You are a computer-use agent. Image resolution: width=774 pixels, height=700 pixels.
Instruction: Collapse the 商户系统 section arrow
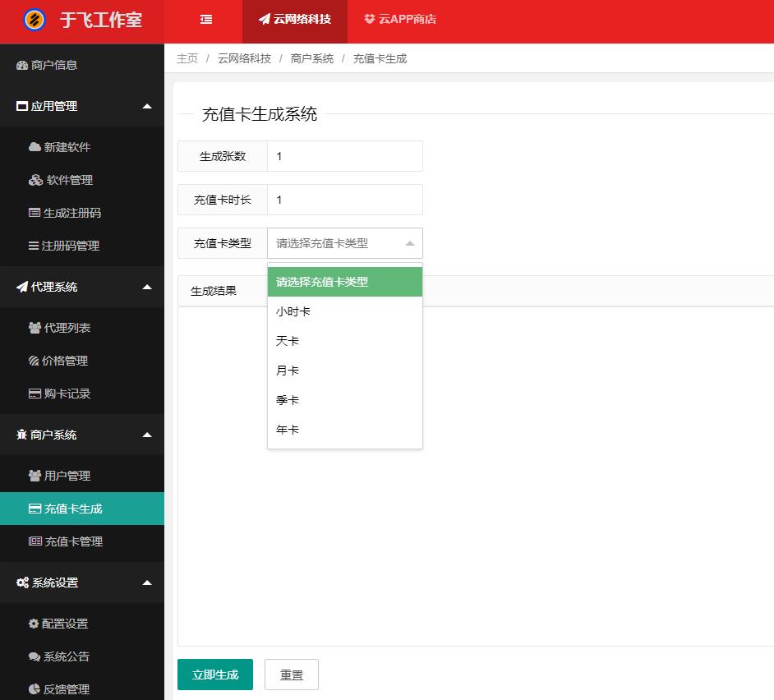coord(147,435)
